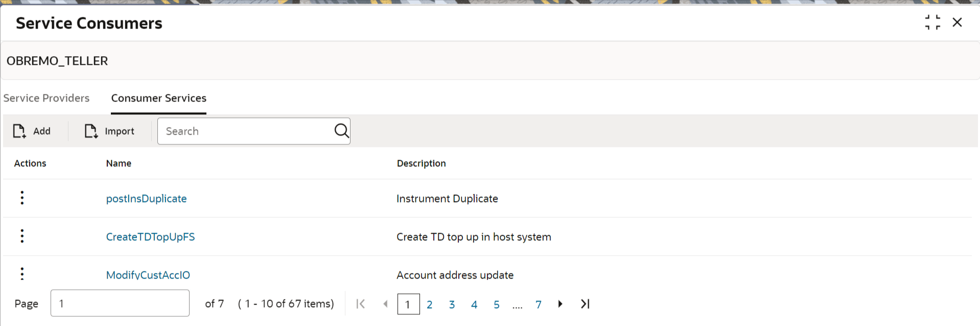Jump to last page arrow
Screen dimensions: 980x326
pyautogui.click(x=586, y=304)
